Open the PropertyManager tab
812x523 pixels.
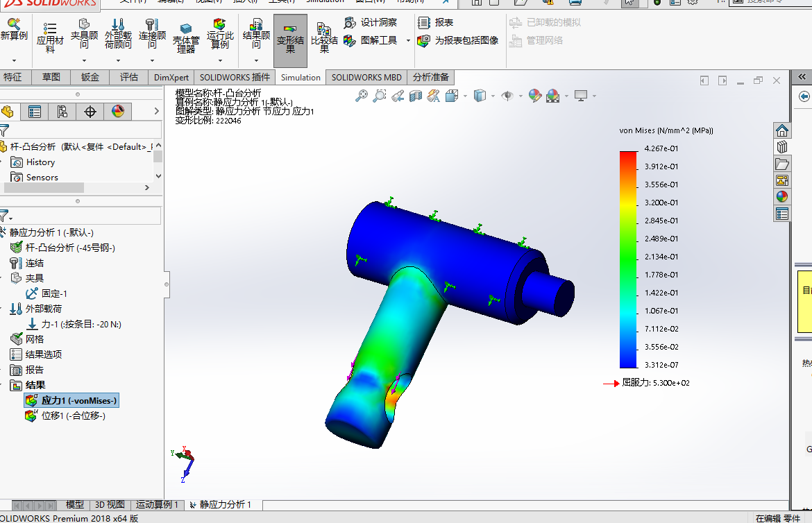[35, 112]
